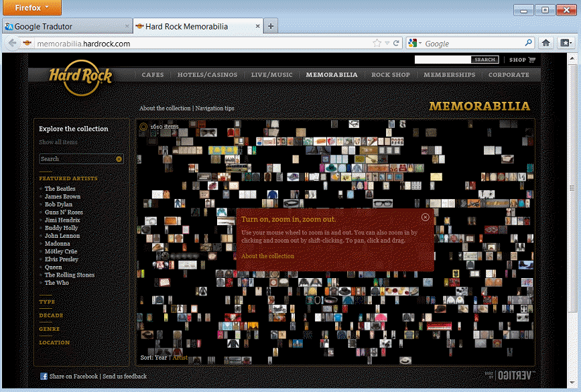Open the shopping cart icon
The width and height of the screenshot is (581, 392).
tap(532, 60)
